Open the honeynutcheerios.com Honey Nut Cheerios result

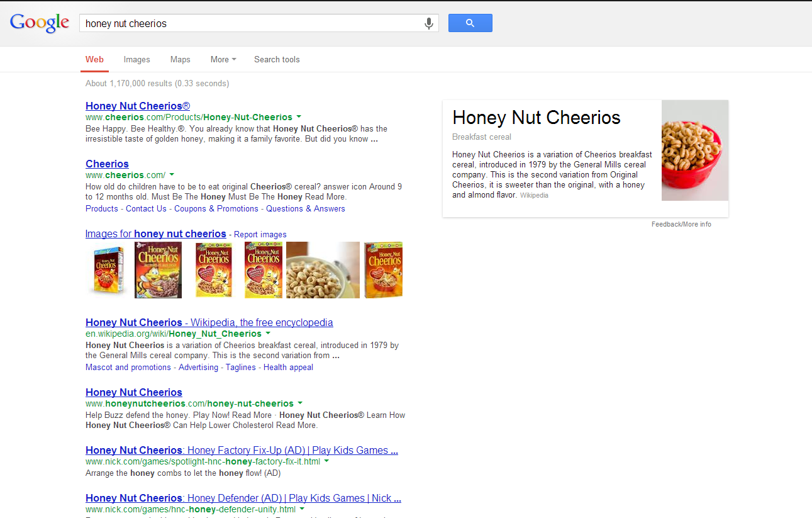(x=134, y=392)
